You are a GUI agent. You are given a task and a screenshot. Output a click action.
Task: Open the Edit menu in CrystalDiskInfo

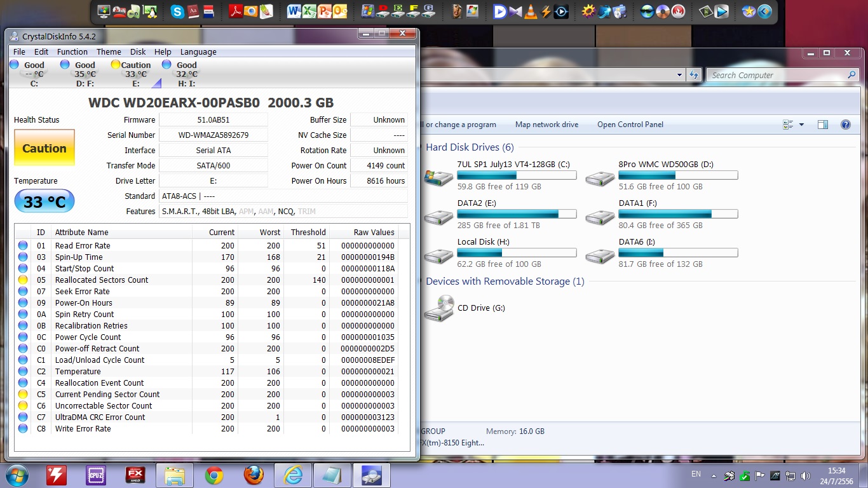[41, 52]
